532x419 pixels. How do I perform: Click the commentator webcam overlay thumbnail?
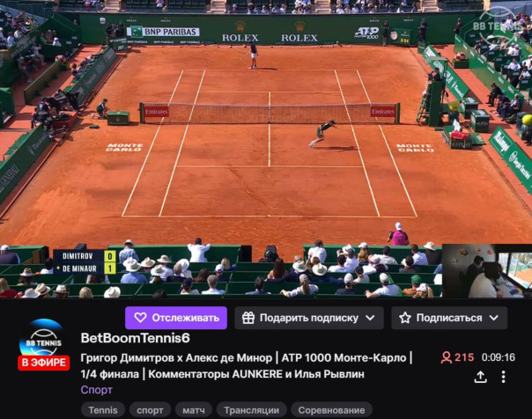487,271
